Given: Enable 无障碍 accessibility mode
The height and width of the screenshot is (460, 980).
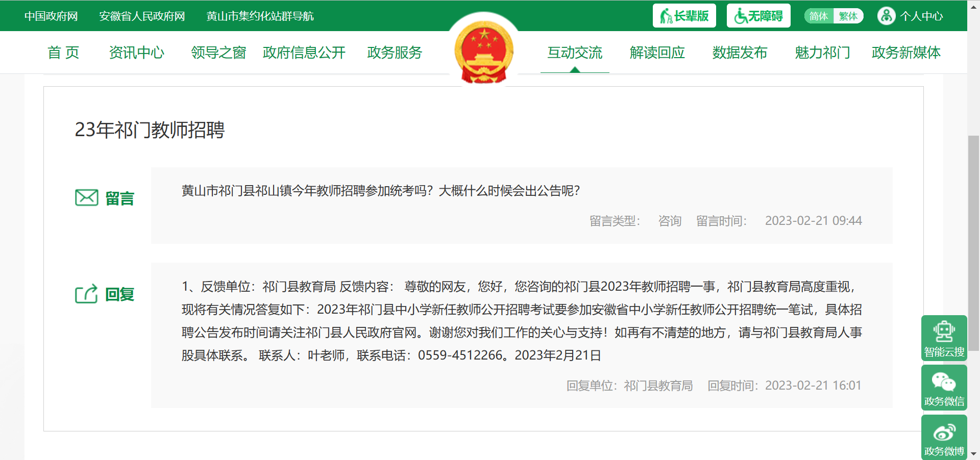Looking at the screenshot, I should pyautogui.click(x=758, y=16).
